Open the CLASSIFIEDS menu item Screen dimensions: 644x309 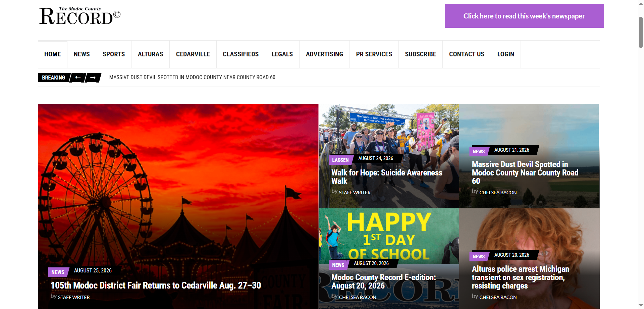click(241, 54)
